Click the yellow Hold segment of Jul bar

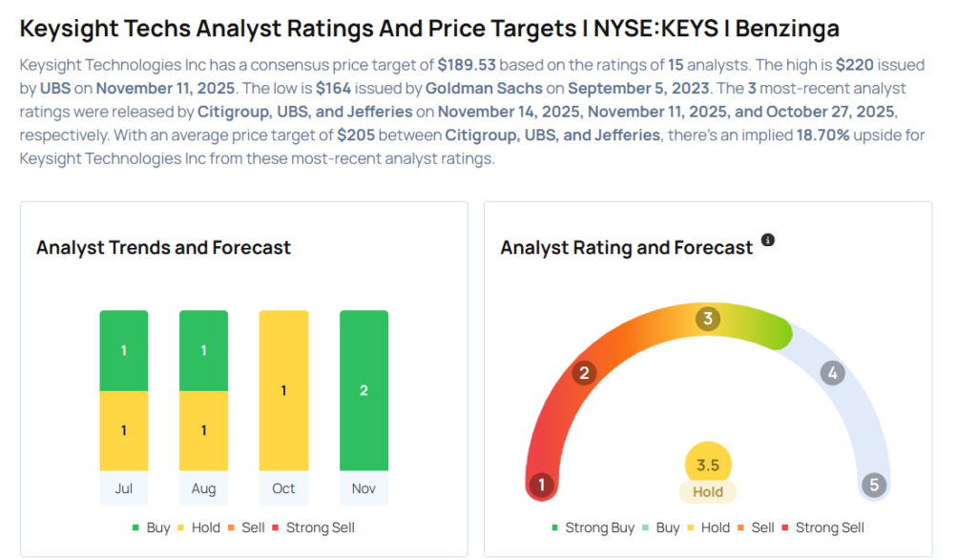coord(124,430)
